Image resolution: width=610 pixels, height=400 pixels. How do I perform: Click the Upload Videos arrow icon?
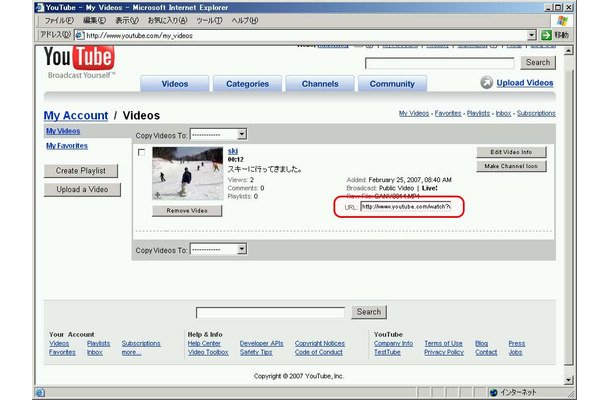[x=486, y=82]
